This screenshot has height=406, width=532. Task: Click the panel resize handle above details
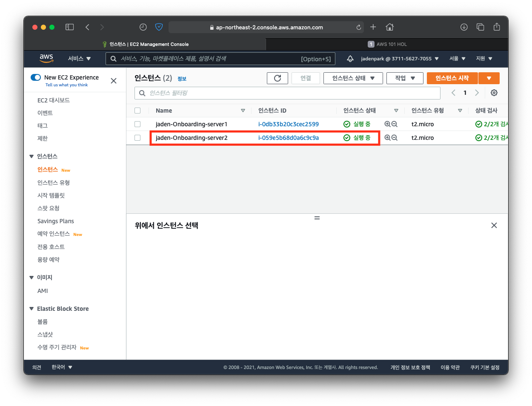317,218
